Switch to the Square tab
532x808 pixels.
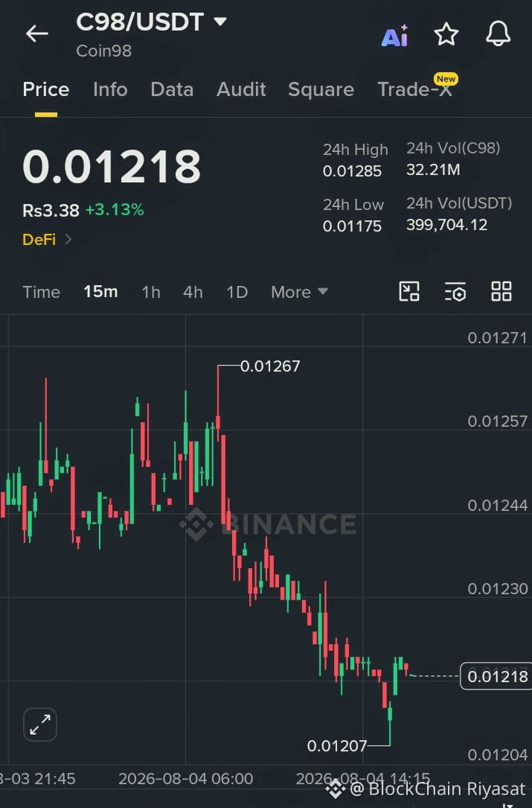click(321, 89)
